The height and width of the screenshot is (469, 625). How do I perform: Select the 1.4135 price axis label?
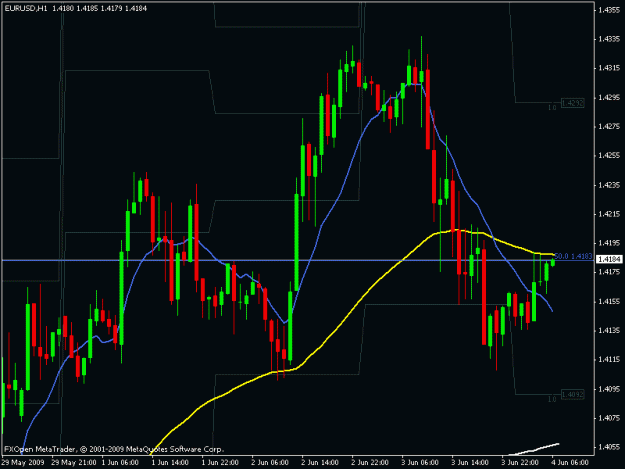point(609,331)
